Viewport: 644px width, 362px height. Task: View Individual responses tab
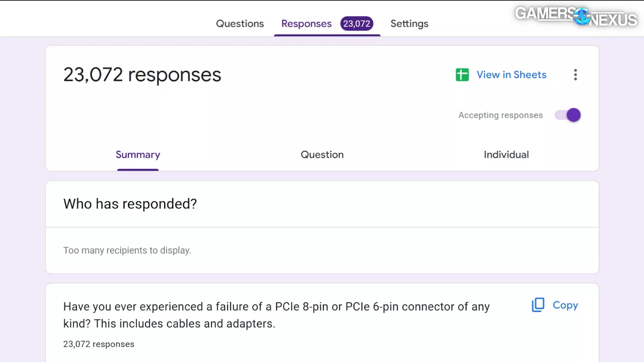pos(506,155)
